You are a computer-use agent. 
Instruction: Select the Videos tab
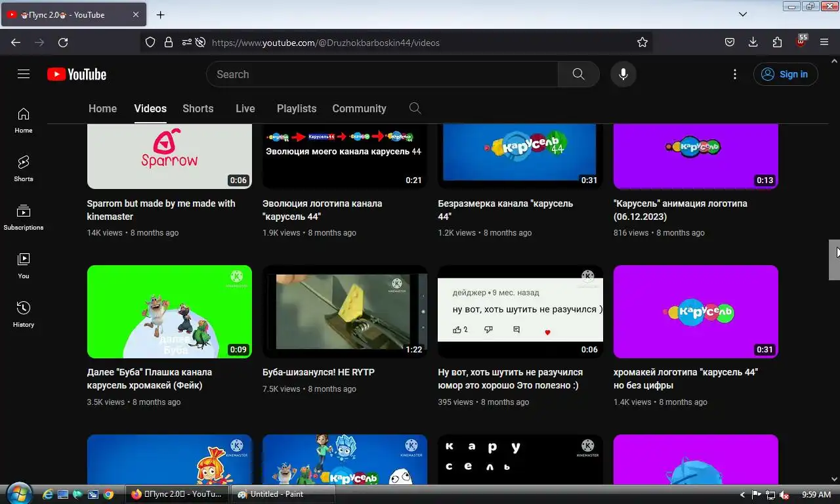coord(150,108)
